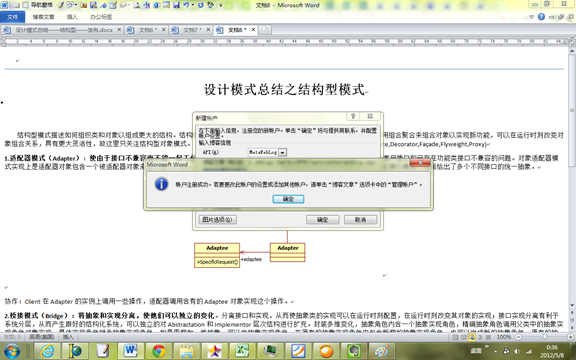Open the 文件 tab
576x360 pixels.
coord(12,17)
